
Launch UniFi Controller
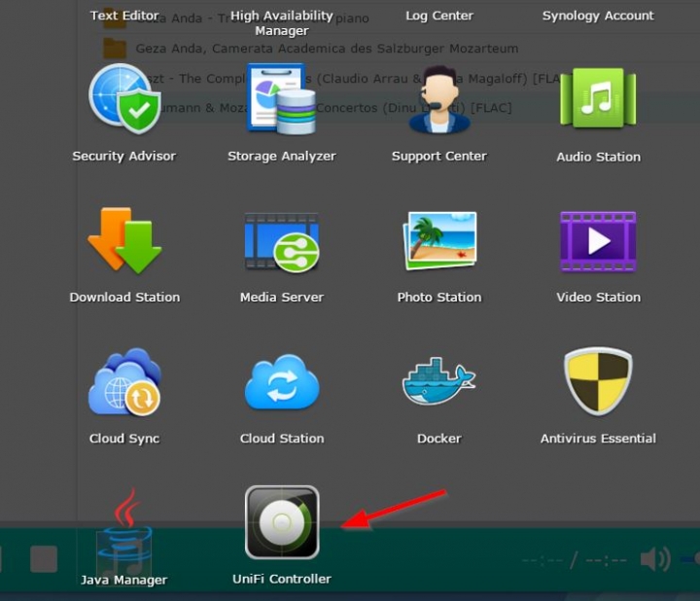[282, 522]
